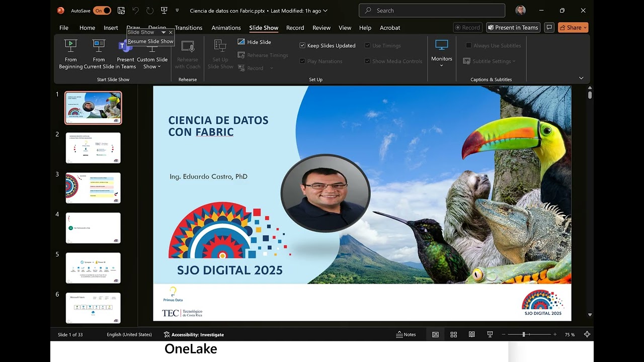The width and height of the screenshot is (644, 362).
Task: Close the Slide Show floating popup
Action: pos(171,32)
